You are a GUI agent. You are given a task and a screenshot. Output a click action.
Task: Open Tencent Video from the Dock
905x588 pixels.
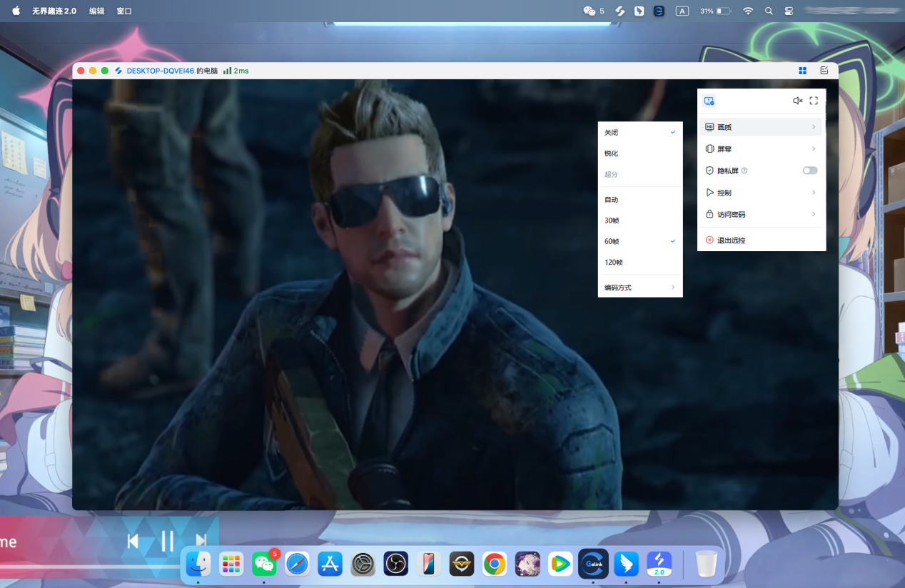(x=560, y=564)
